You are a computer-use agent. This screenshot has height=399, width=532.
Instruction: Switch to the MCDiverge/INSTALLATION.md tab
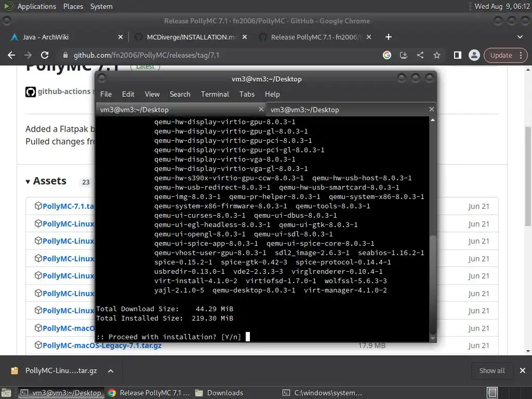point(192,37)
